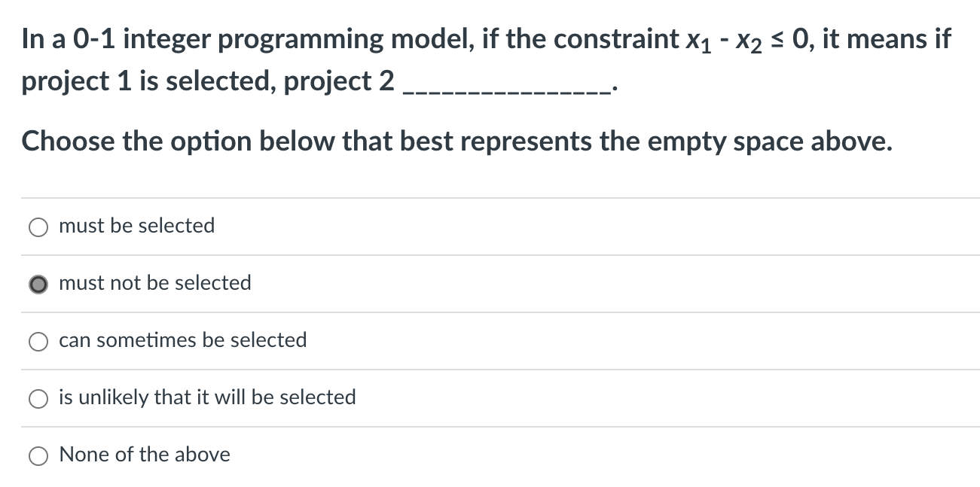This screenshot has width=980, height=487.
Task: Pick "is unlikely that it will be selected"
Action: click(38, 398)
